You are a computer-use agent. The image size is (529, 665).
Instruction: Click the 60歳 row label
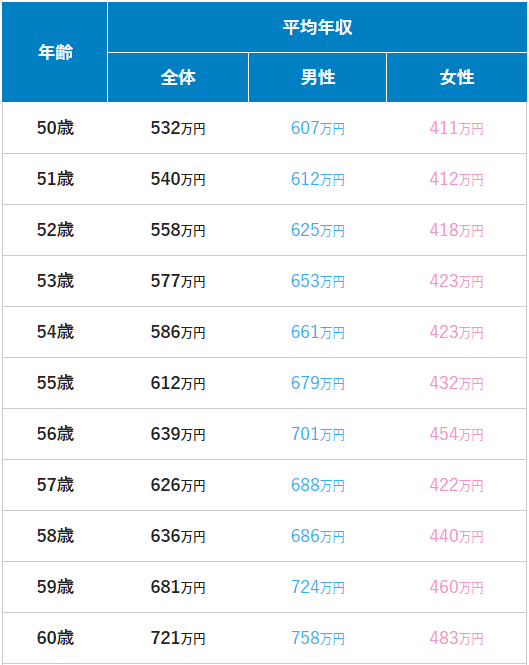coord(55,638)
